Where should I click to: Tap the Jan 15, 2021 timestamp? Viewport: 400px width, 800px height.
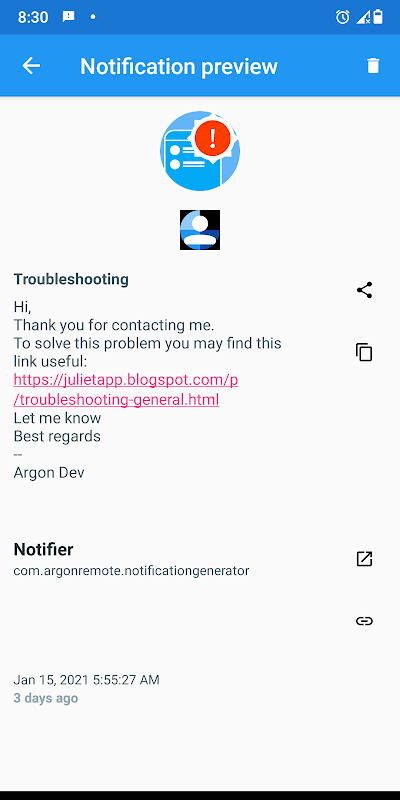click(x=86, y=680)
